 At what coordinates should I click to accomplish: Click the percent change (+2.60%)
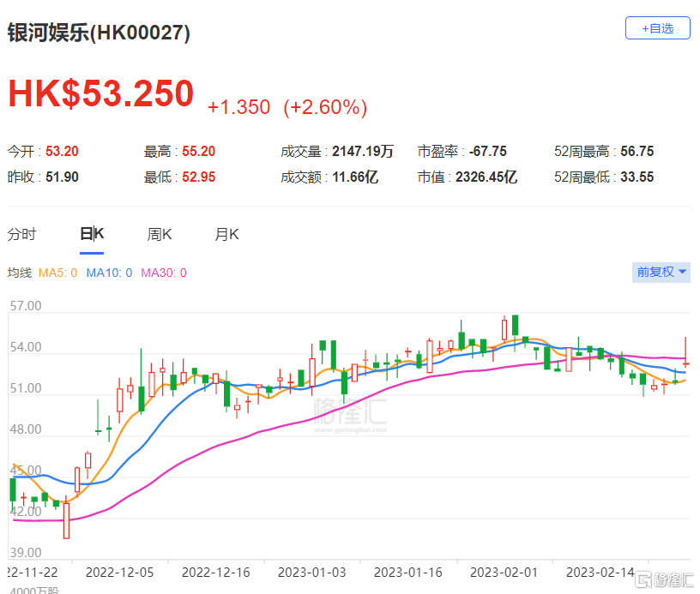pyautogui.click(x=325, y=107)
